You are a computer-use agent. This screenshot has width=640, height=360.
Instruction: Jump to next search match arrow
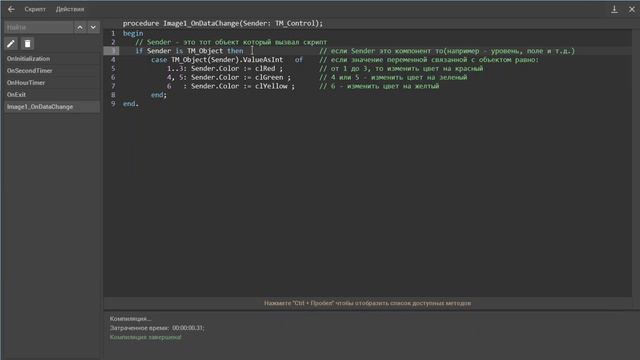coord(93,27)
